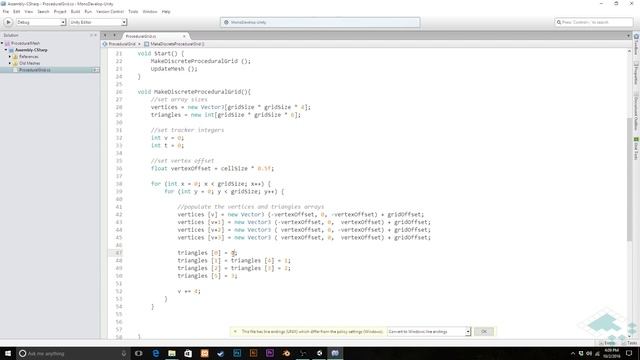Open the Window menu
This screenshot has height=360, width=640.
[150, 11]
